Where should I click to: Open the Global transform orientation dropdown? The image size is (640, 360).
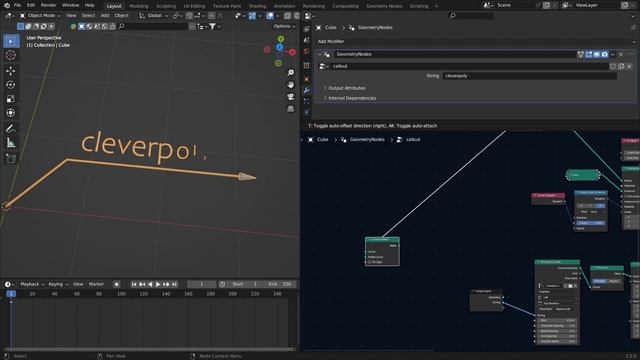click(153, 16)
